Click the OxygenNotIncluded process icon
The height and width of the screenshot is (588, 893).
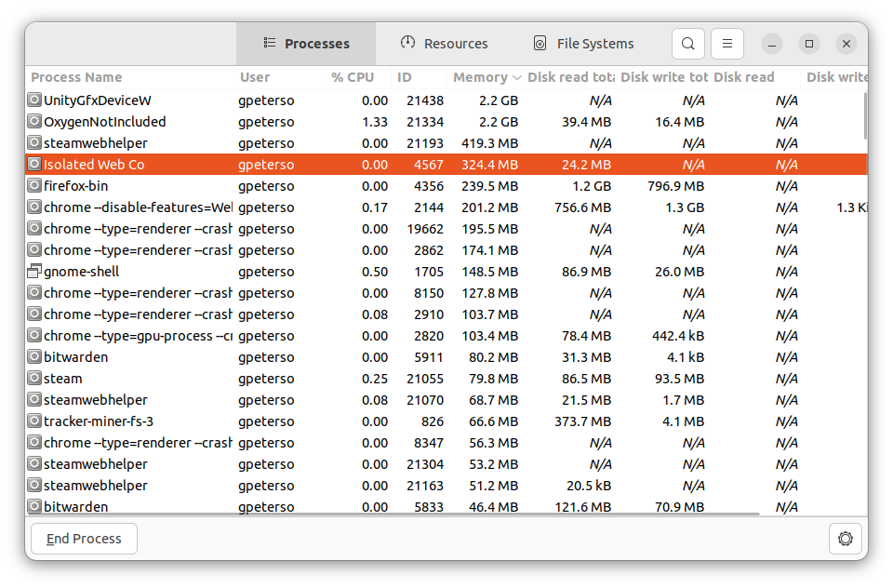pos(34,122)
